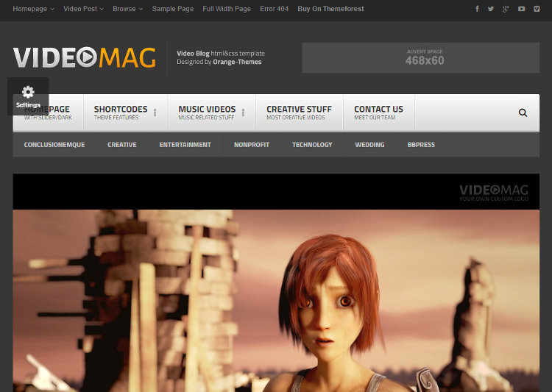The image size is (552, 392).
Task: Click the VideoMag logo
Action: [85, 57]
